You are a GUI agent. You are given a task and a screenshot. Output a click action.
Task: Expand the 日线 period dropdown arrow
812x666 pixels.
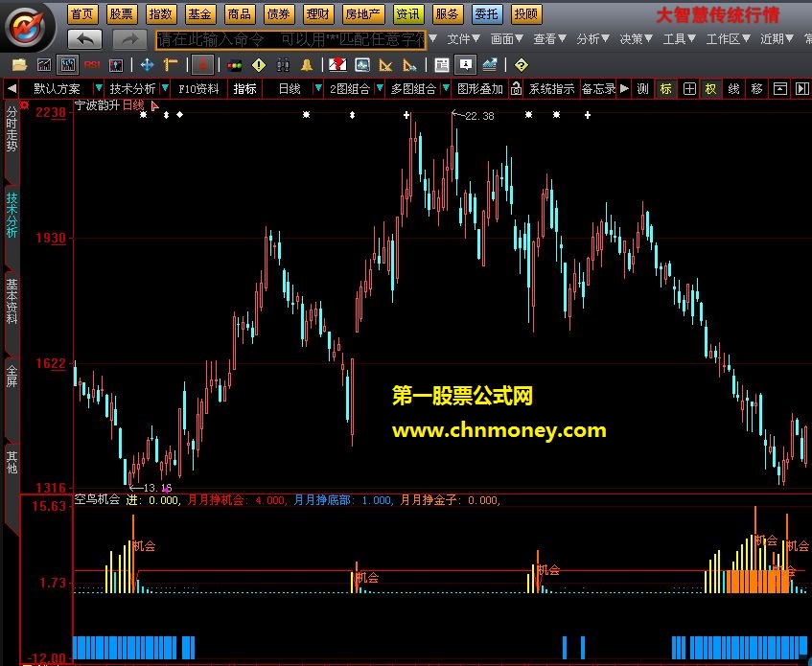point(318,88)
